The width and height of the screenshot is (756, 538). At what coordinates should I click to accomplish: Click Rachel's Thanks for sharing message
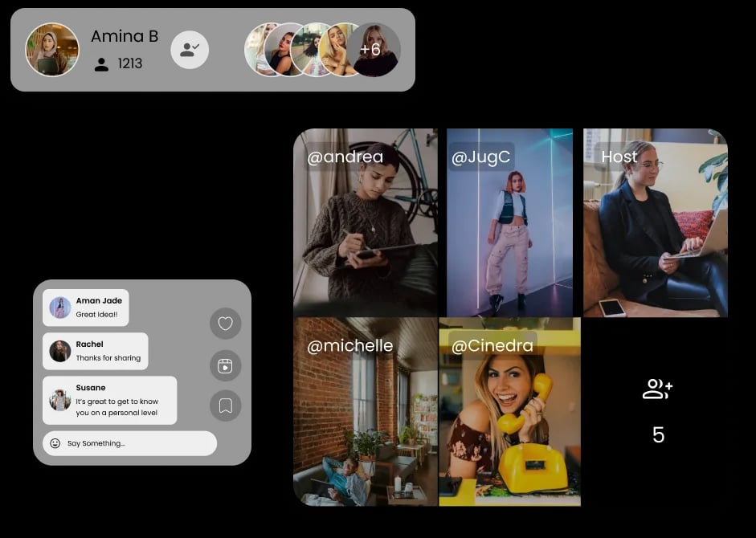point(96,351)
